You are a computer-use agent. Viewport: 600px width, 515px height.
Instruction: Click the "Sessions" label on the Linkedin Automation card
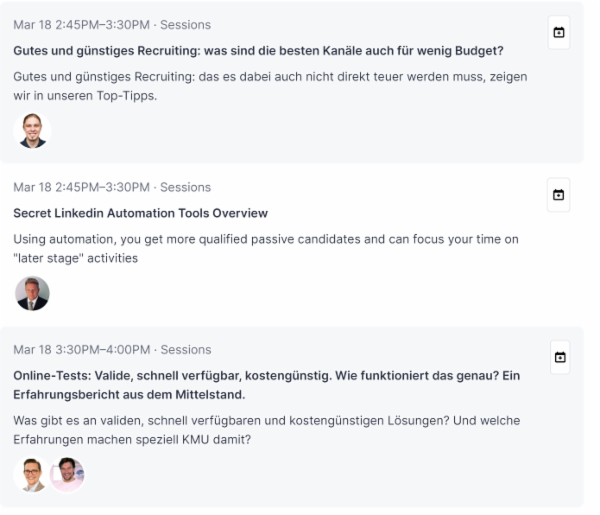186,187
